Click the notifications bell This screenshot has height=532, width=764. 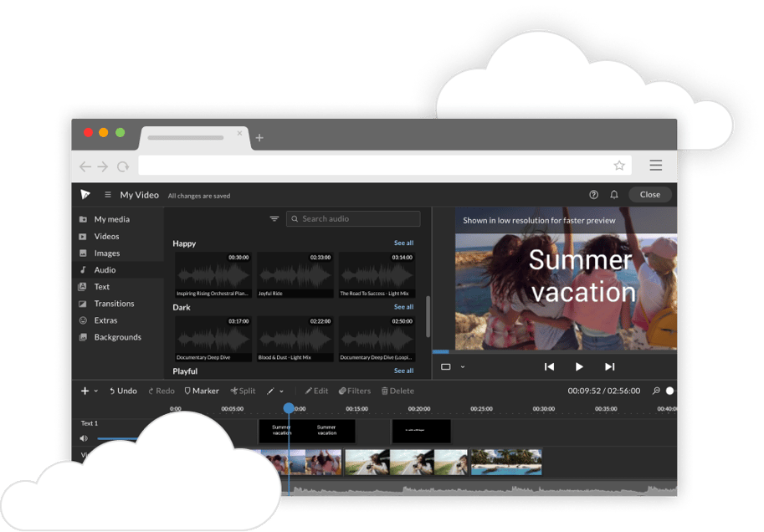pos(614,194)
